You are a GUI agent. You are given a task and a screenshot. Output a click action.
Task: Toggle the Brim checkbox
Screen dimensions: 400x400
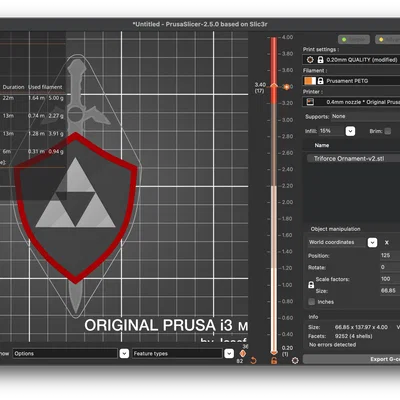(388, 131)
